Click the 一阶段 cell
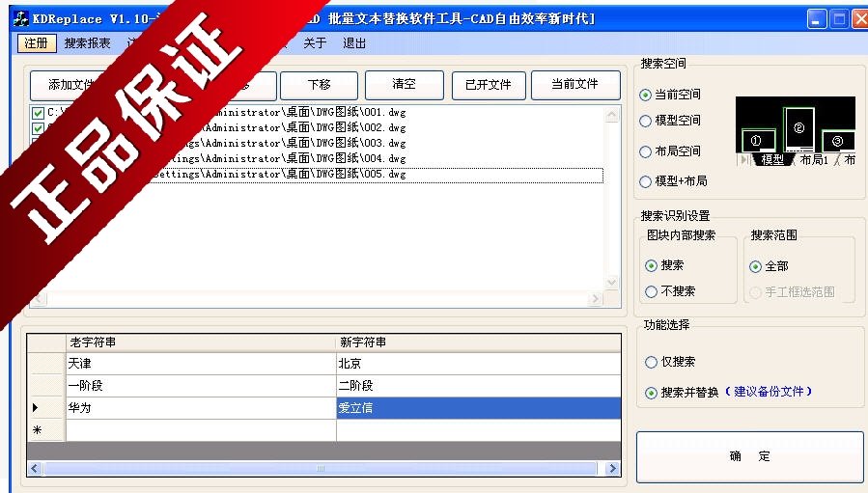The image size is (868, 493). click(x=201, y=386)
